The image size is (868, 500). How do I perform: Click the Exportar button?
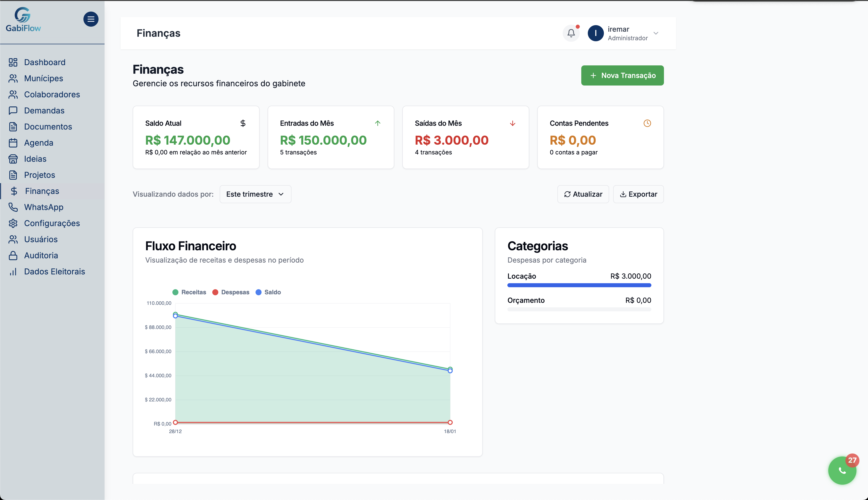click(638, 194)
